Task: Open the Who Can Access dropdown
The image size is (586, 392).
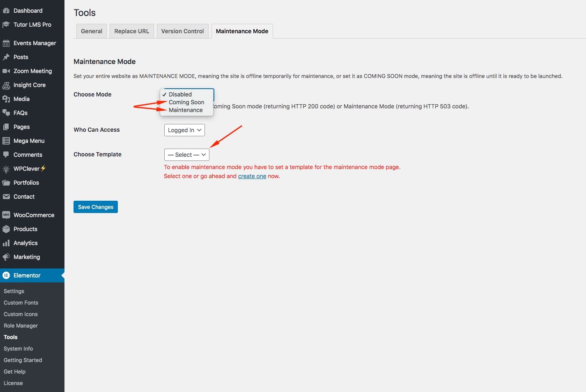Action: [x=184, y=130]
